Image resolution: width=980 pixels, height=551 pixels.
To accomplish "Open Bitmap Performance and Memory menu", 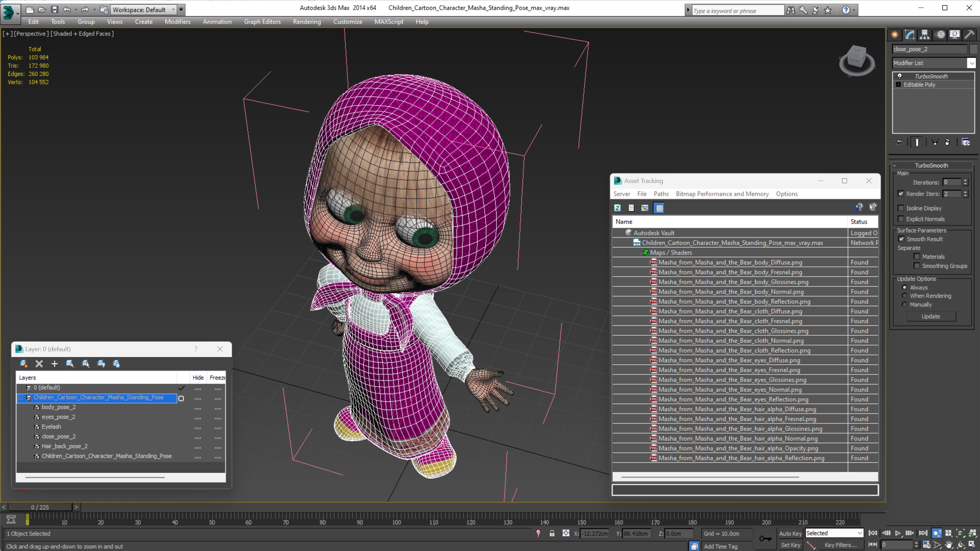I will click(x=722, y=194).
